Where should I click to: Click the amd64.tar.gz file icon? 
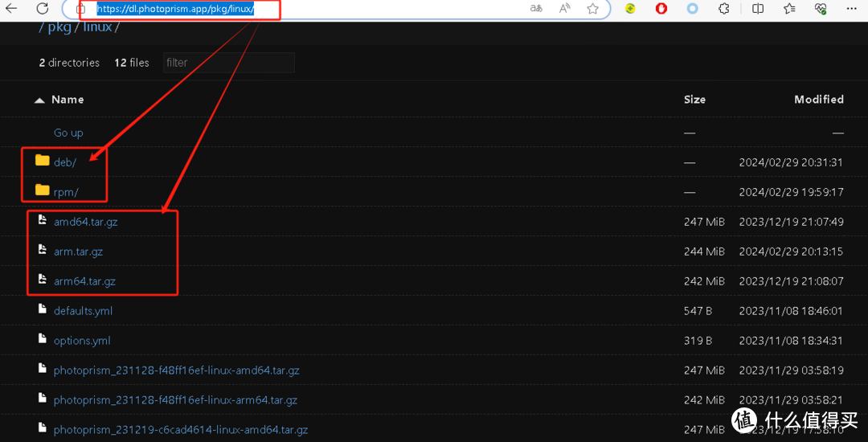(x=42, y=220)
